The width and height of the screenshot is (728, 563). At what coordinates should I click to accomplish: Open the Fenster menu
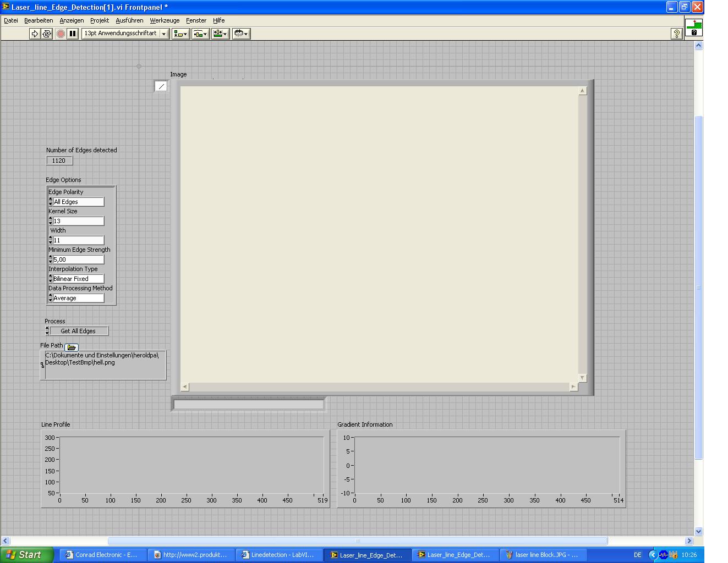[196, 20]
